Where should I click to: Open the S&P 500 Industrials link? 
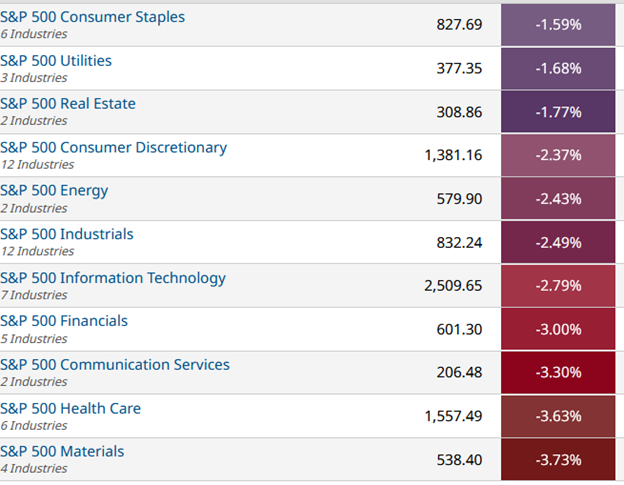click(67, 234)
